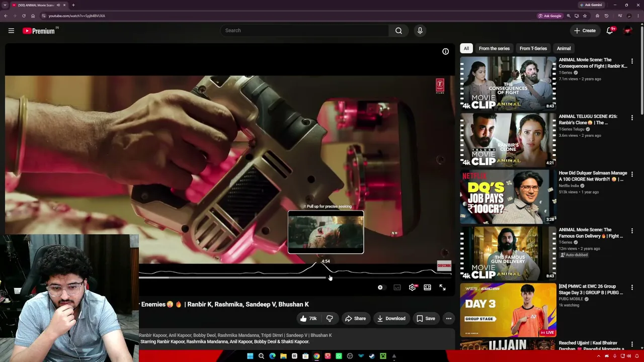Open File Explorer from taskbar
This screenshot has height=362, width=644.
(283, 356)
